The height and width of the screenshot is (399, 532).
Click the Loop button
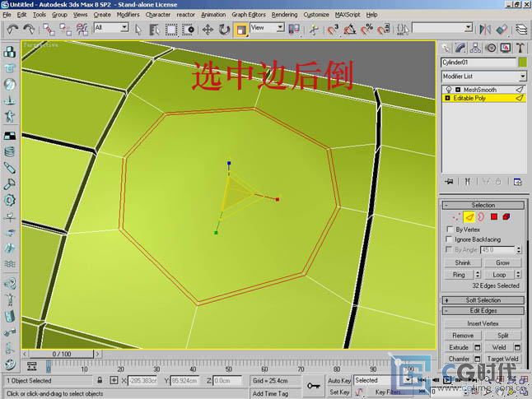499,275
